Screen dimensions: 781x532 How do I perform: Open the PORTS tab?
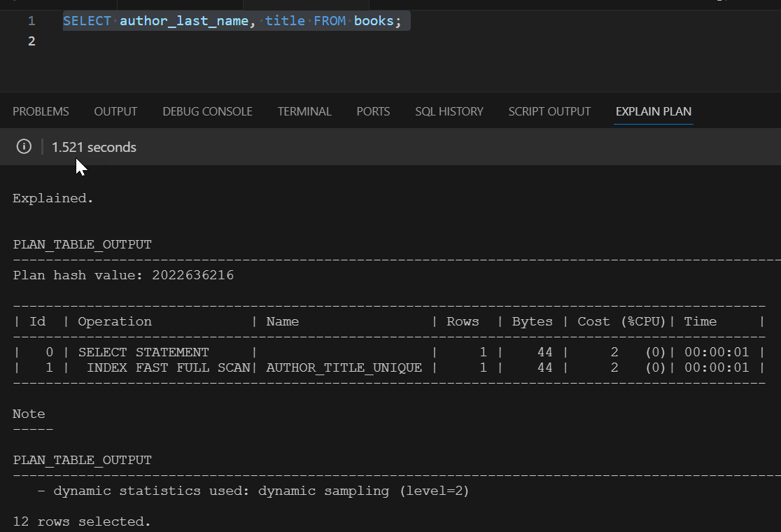coord(373,111)
